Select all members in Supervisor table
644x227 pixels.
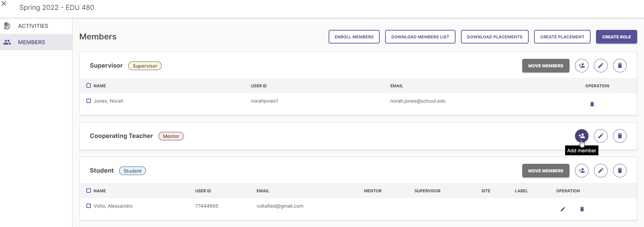coord(88,86)
